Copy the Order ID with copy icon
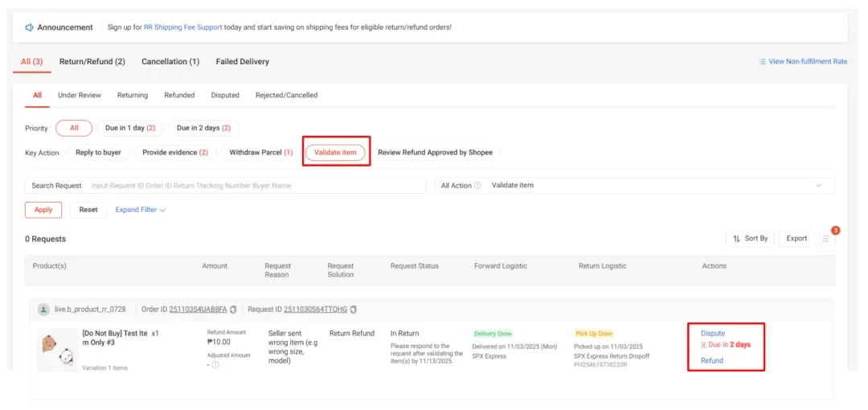Screen dimensions: 868x410 click(x=234, y=310)
